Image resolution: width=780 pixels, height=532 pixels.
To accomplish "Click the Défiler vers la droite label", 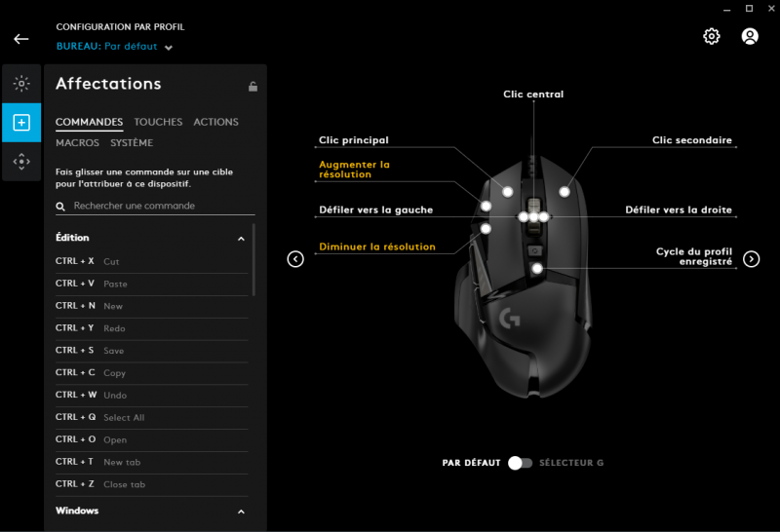I will (679, 209).
